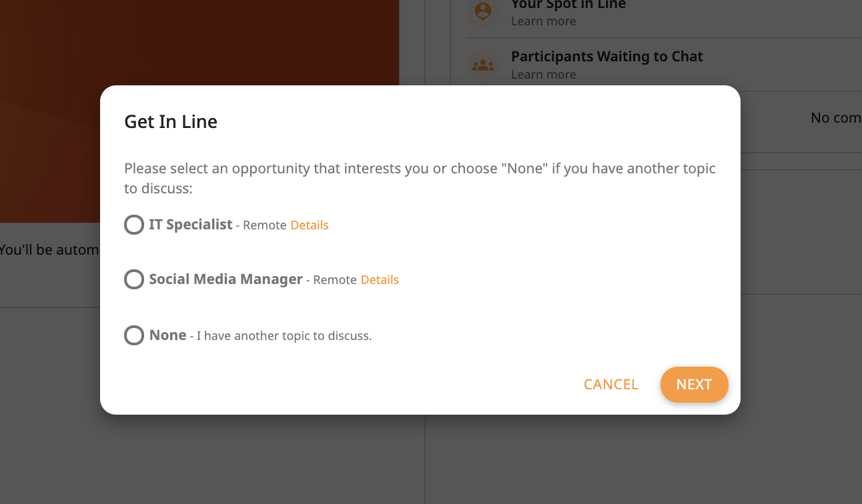Click the 'I have another topic to discuss' text
The height and width of the screenshot is (504, 862).
[x=284, y=336]
